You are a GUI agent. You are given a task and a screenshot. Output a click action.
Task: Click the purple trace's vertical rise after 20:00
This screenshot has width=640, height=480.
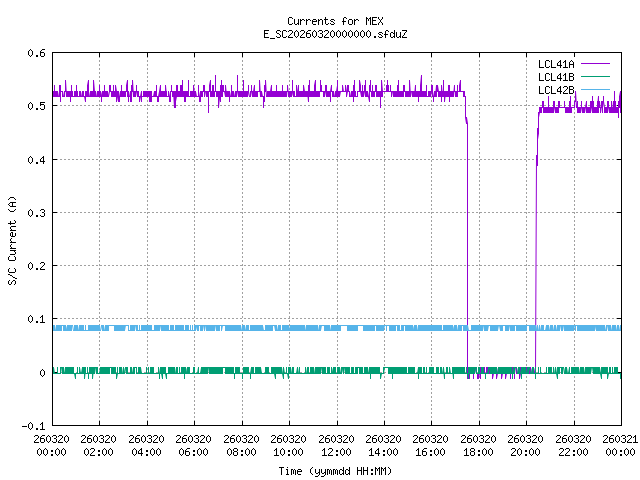536,250
